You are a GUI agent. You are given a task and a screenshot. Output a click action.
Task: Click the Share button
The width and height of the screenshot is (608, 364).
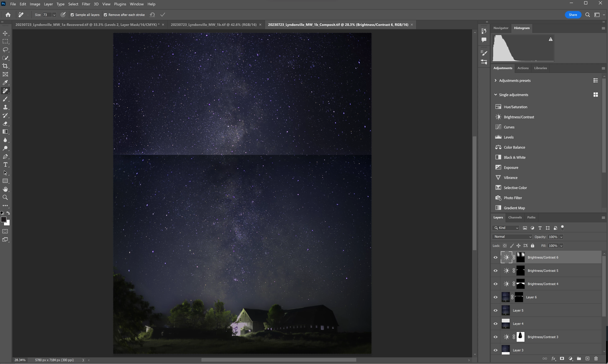tap(573, 15)
